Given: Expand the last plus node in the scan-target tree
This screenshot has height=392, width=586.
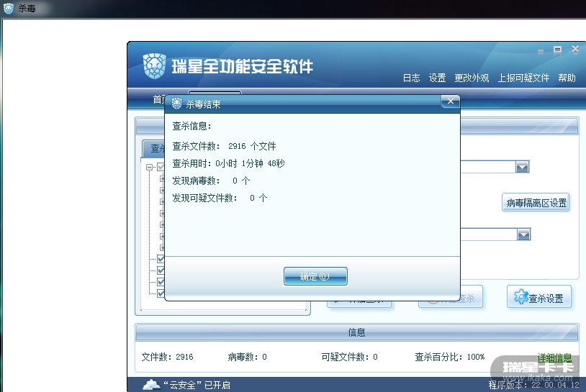Looking at the screenshot, I should pos(162,247).
